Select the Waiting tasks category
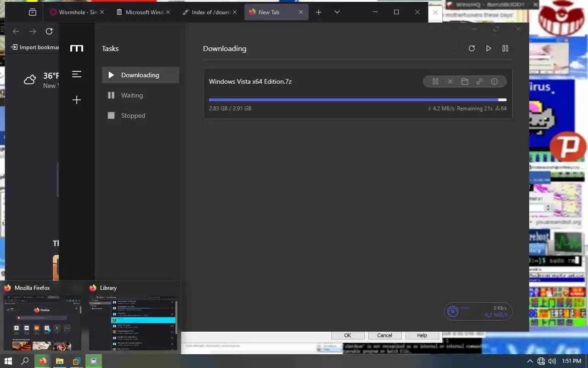The height and width of the screenshot is (368, 588). 141,95
